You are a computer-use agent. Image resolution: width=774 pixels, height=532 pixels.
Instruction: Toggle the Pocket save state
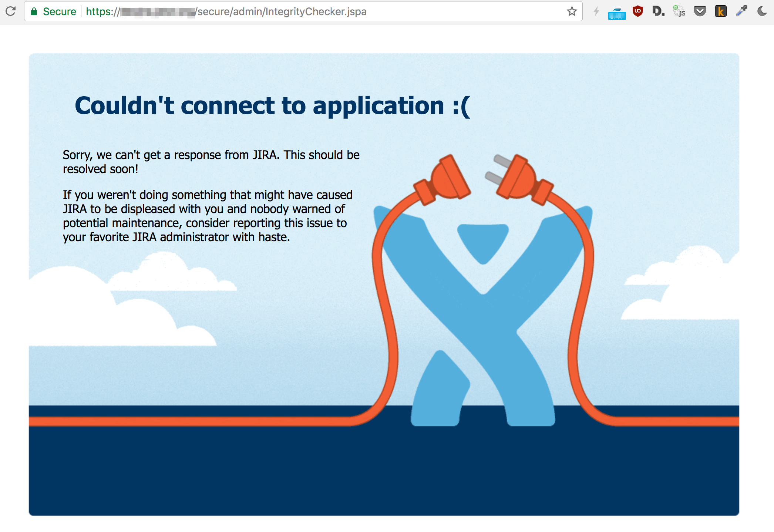pos(700,11)
